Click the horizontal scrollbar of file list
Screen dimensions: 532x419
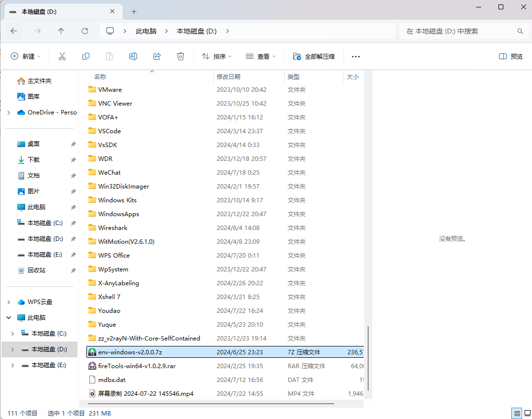tap(211, 404)
